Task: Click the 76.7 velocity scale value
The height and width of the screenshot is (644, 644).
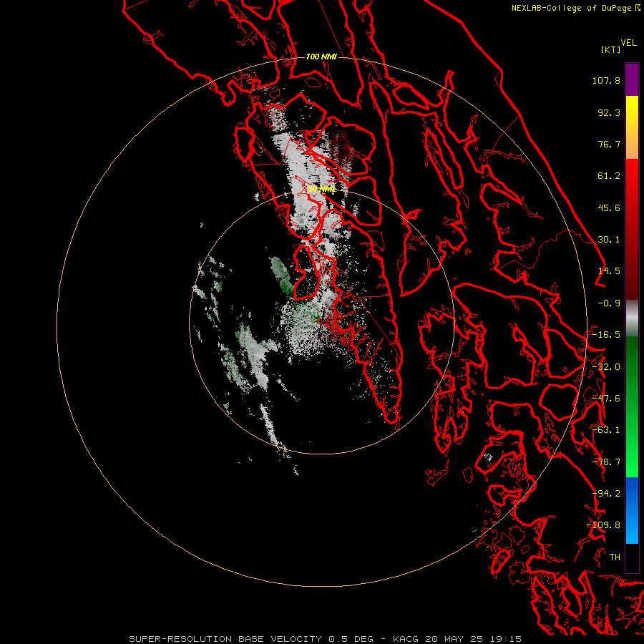Action: point(609,144)
